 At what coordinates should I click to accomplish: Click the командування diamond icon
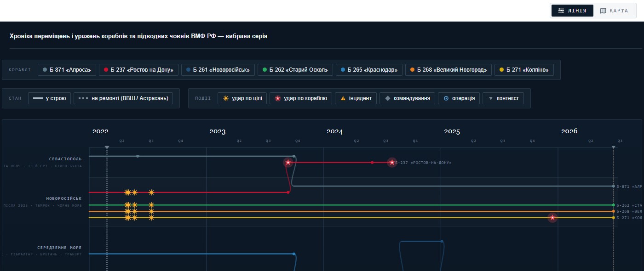click(x=388, y=98)
